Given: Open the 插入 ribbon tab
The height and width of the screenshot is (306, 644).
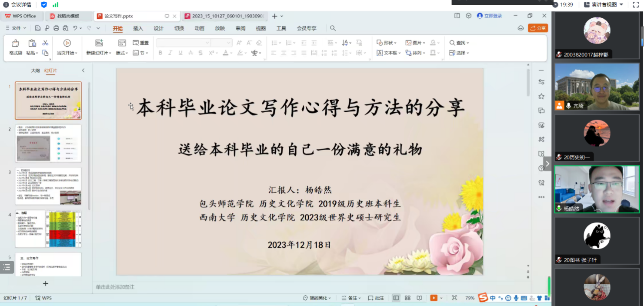Looking at the screenshot, I should tap(138, 28).
